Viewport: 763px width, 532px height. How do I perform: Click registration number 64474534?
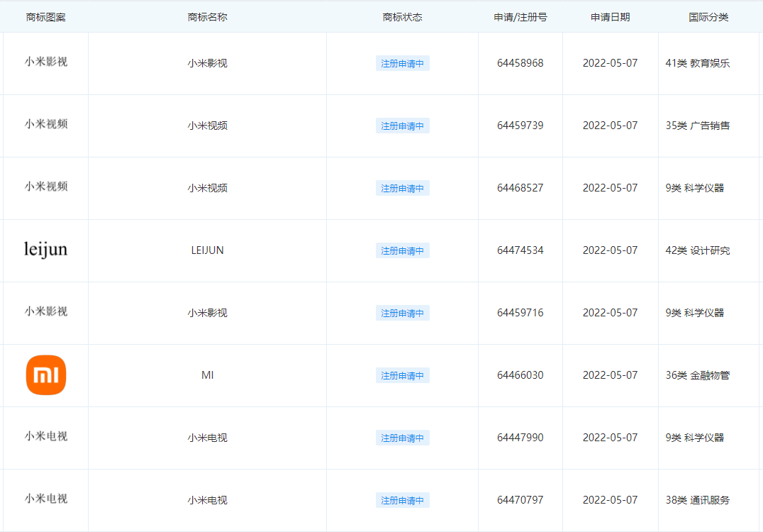[x=520, y=250]
